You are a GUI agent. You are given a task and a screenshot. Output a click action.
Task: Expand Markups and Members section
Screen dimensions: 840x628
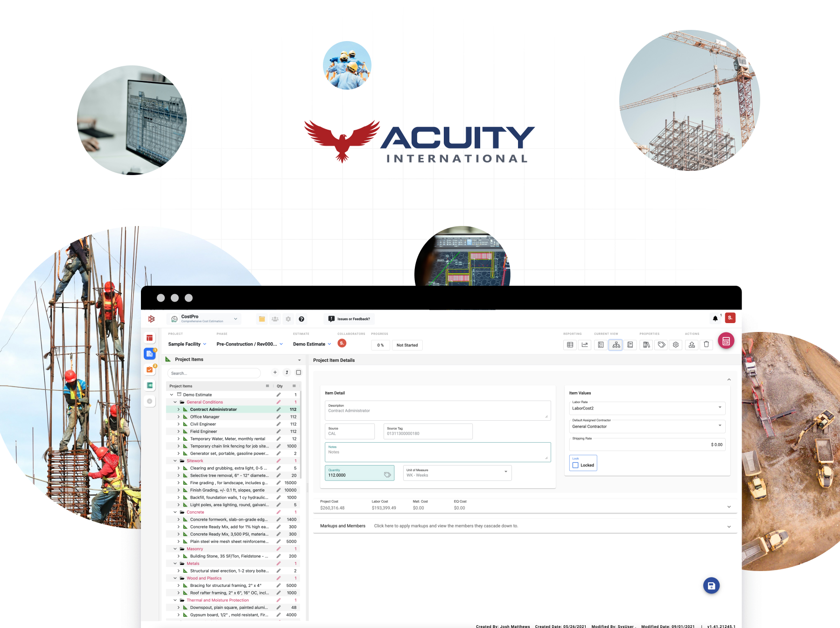[729, 527]
